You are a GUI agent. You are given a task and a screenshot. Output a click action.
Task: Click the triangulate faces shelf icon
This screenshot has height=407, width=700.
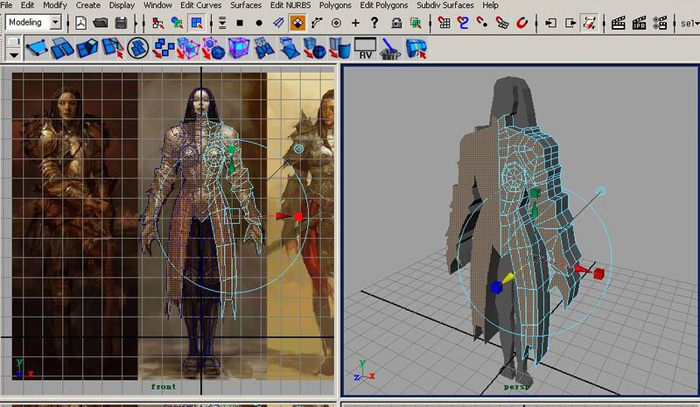point(290,48)
